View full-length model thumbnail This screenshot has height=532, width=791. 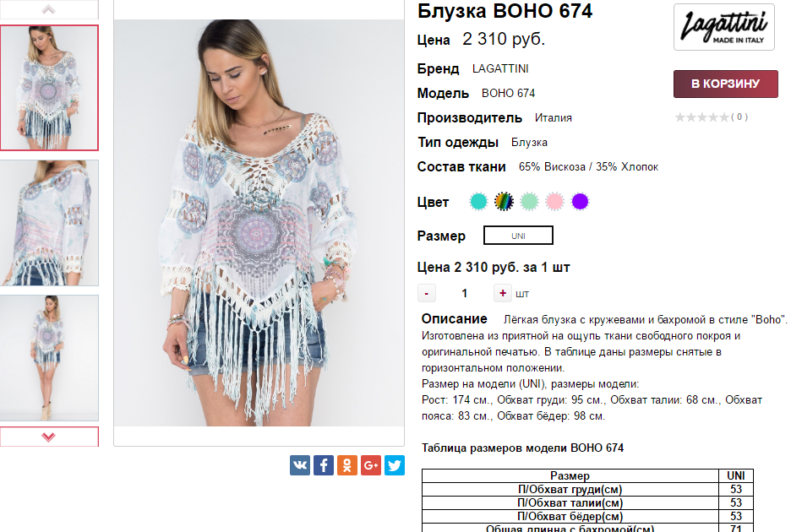49,358
